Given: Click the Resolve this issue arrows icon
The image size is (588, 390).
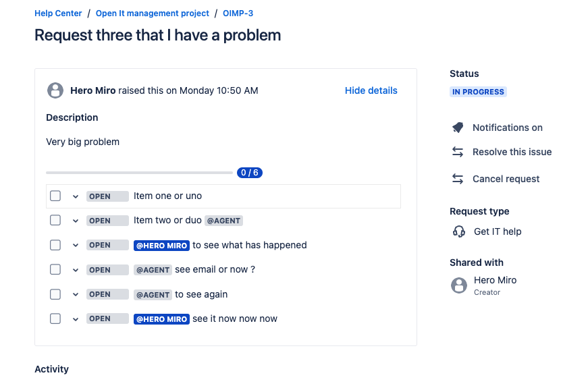Looking at the screenshot, I should [x=458, y=152].
